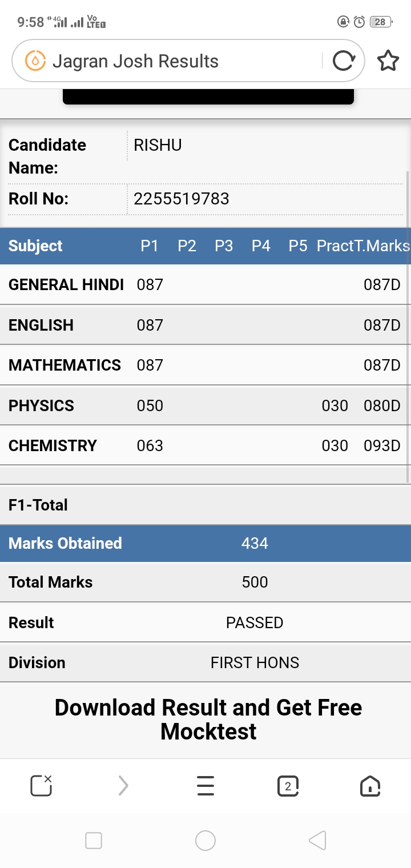Open the tab switcher showing 2 tabs

pos(288,786)
